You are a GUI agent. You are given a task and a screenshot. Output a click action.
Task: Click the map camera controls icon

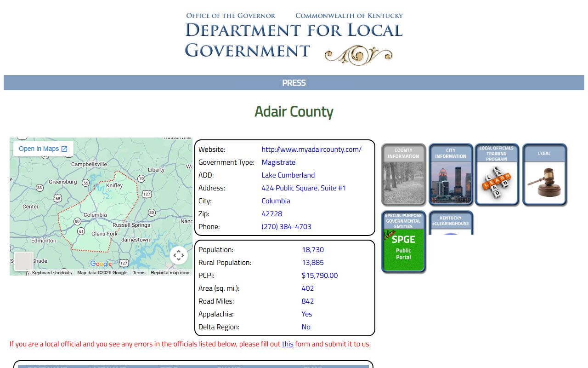pyautogui.click(x=179, y=255)
